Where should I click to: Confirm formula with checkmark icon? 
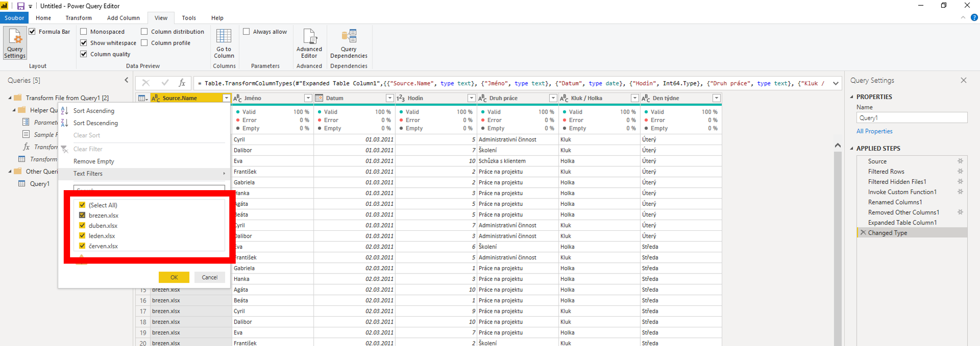(165, 83)
